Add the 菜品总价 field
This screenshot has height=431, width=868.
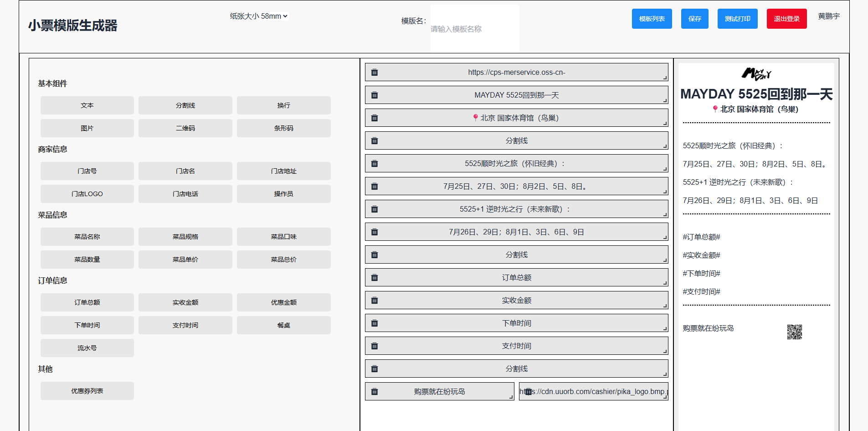284,260
